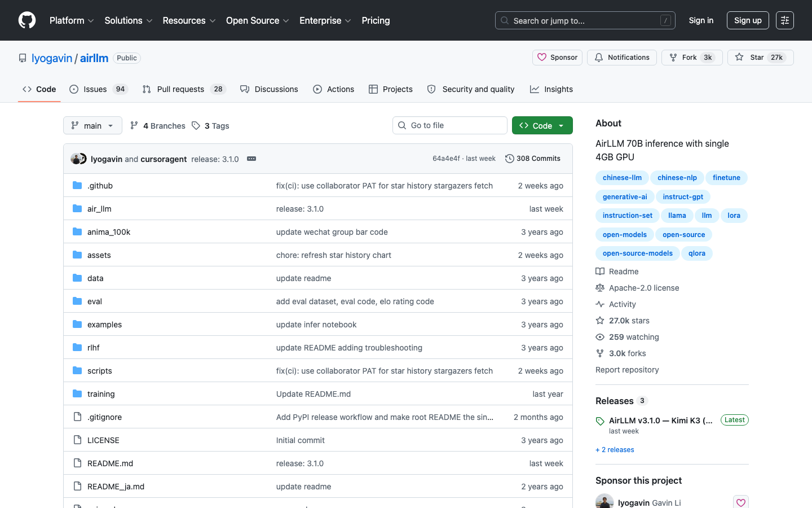Screen dimensions: 812x508
Task: Open the lyogavin owner link
Action: click(x=52, y=58)
